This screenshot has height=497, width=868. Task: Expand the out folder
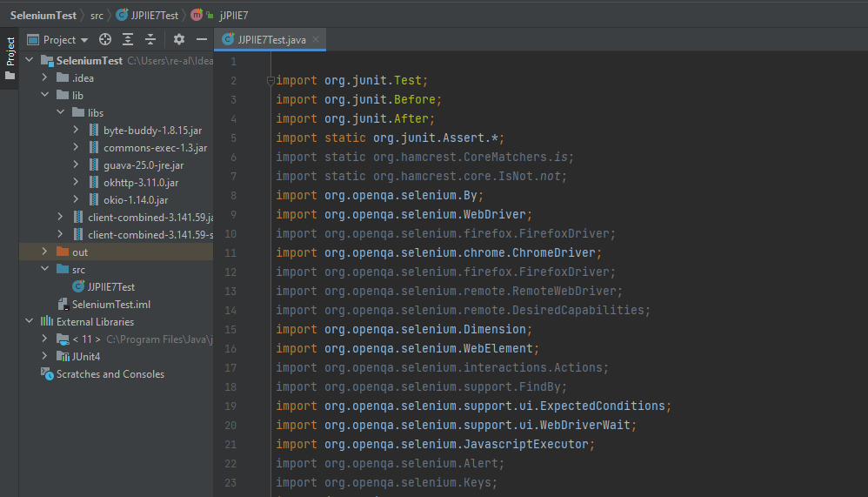point(45,252)
